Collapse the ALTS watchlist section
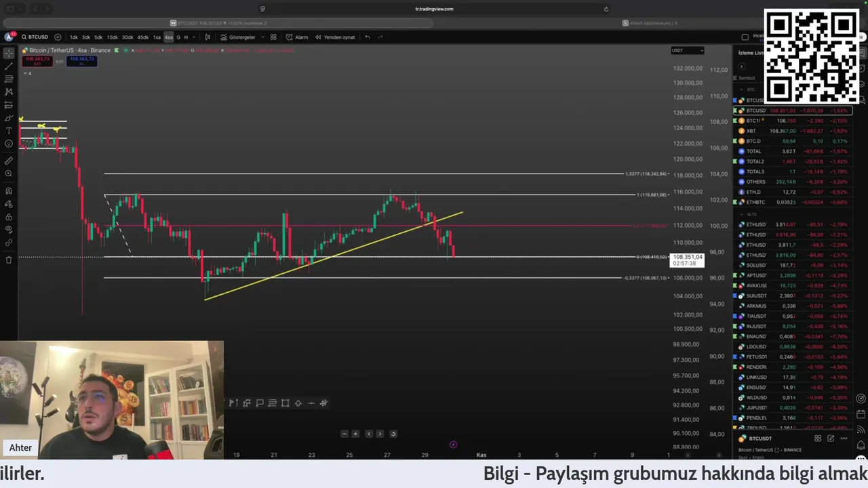This screenshot has height=488, width=868. [742, 214]
